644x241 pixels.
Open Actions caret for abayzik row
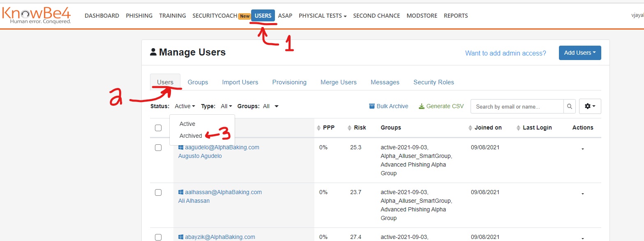point(583,239)
